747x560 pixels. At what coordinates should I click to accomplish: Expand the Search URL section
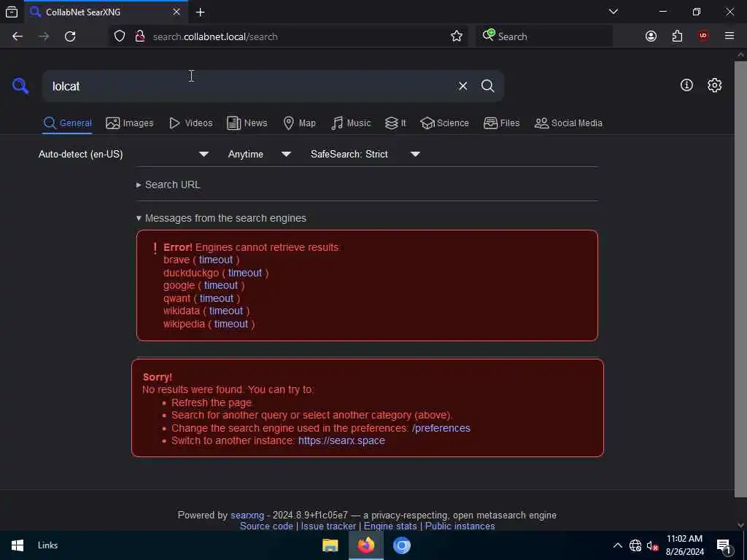pos(169,184)
